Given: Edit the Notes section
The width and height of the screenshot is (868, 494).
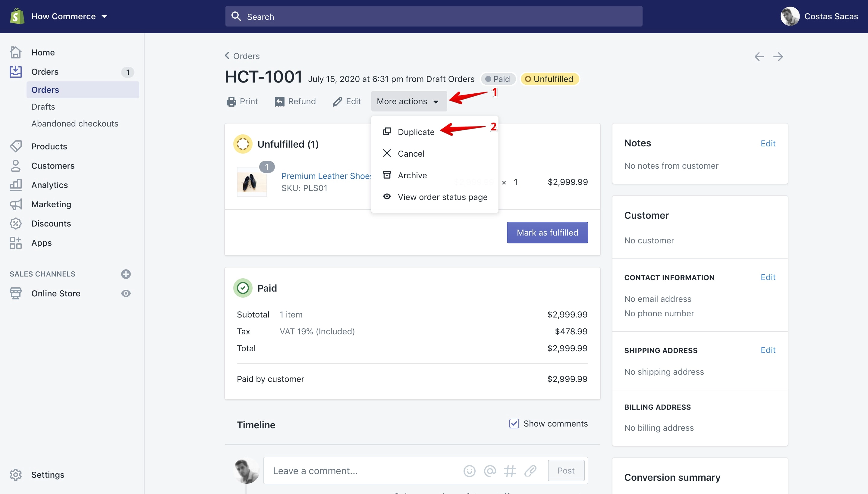Looking at the screenshot, I should pos(768,143).
